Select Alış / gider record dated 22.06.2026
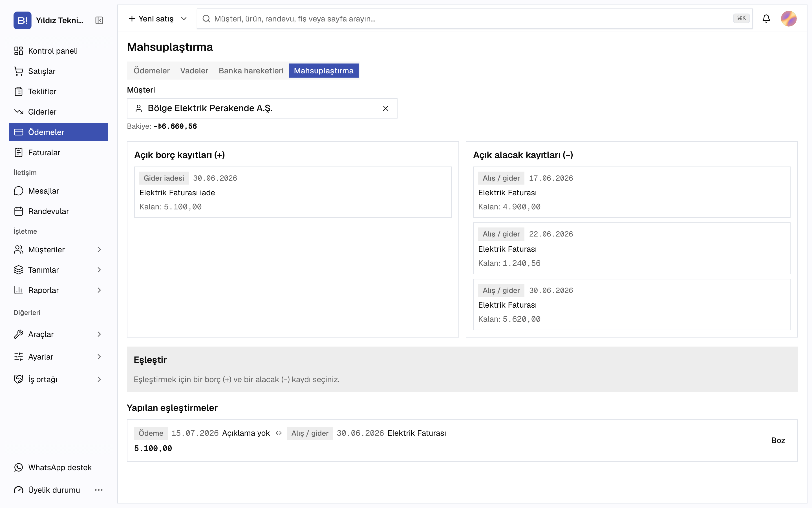Screen dimensions: 812x508 [632, 248]
